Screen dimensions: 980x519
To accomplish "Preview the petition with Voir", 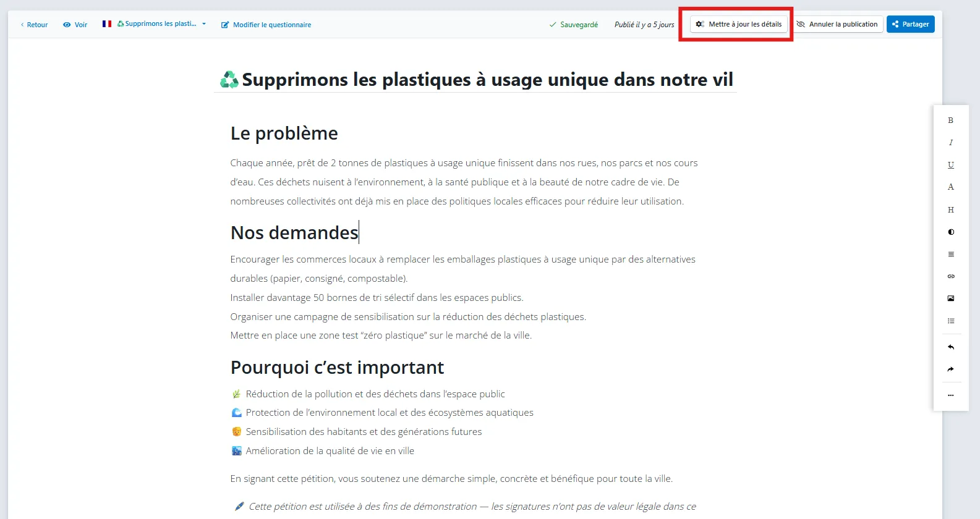I will 75,25.
